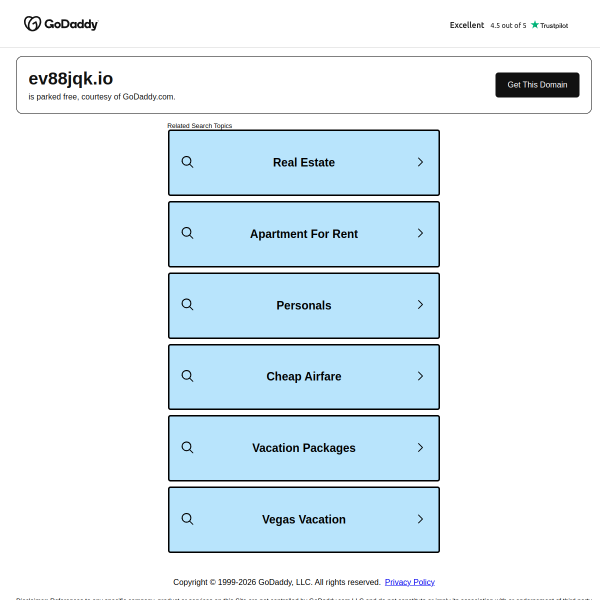The image size is (600, 600).
Task: Click the Trustpilot star rating icon
Action: click(535, 25)
